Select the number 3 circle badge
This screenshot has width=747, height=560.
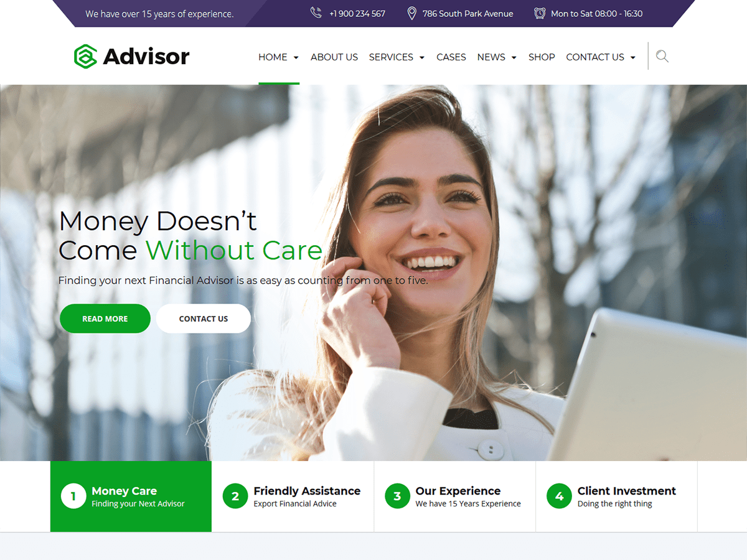coord(397,497)
